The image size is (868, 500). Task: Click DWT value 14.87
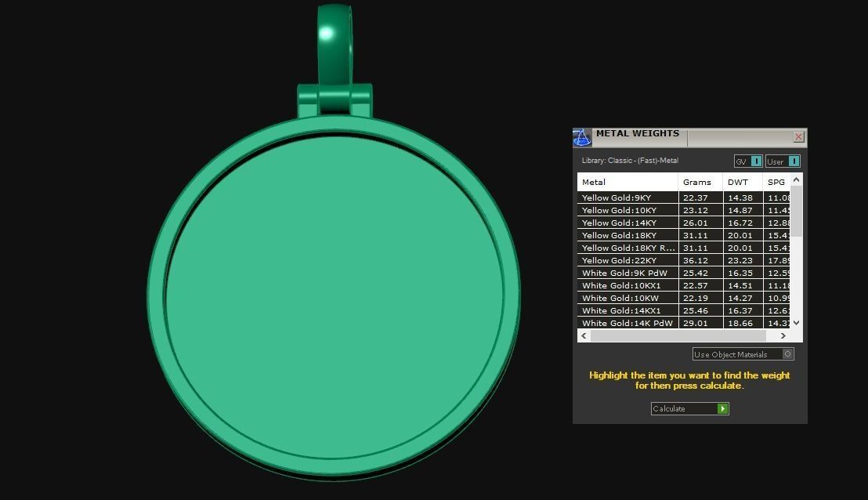pyautogui.click(x=740, y=210)
